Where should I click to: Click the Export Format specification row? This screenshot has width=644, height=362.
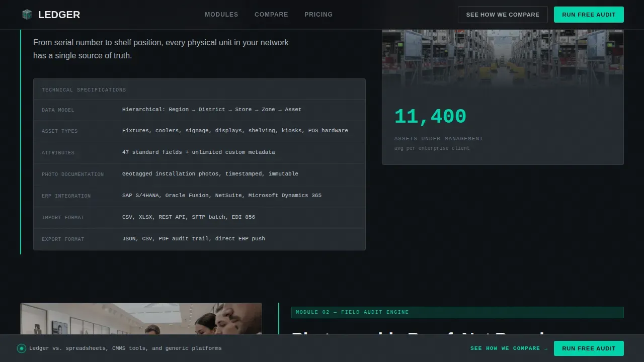[x=199, y=239]
